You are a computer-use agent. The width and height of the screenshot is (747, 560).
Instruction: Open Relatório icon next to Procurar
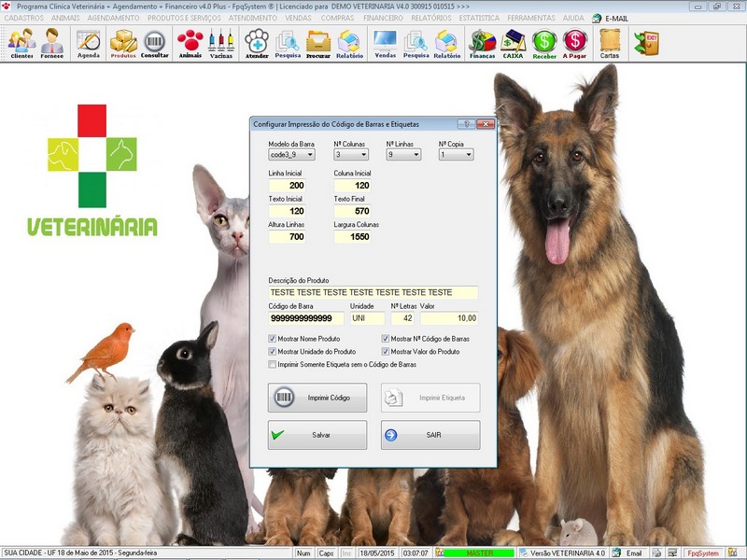(349, 43)
